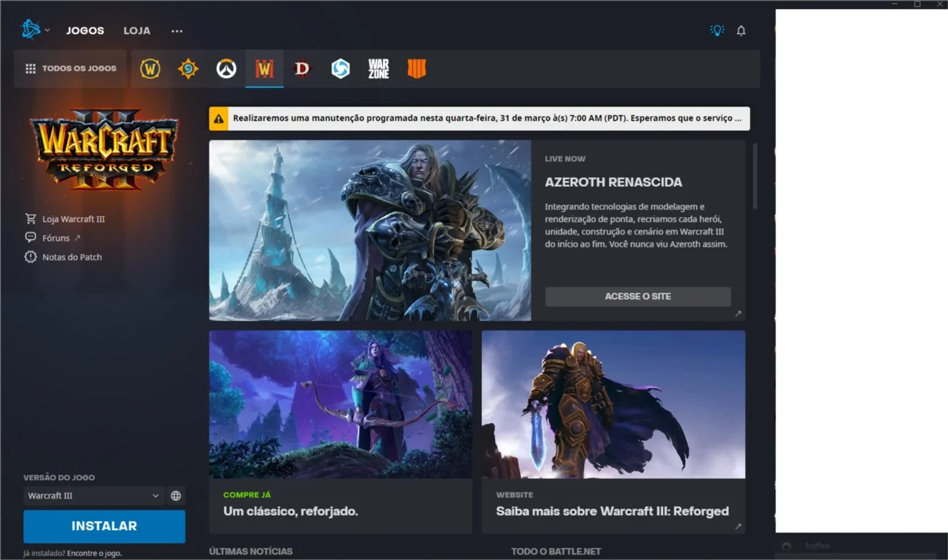Select the Warzone game icon
The height and width of the screenshot is (560, 948).
click(x=379, y=69)
